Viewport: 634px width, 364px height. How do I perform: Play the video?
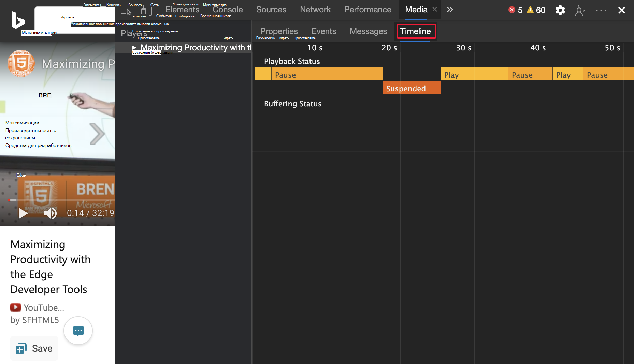pyautogui.click(x=23, y=213)
